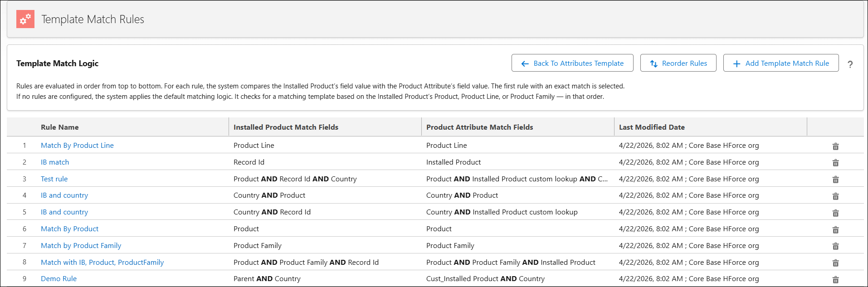Viewport: 868px width, 287px height.
Task: Click the Last Modified Date column header
Action: click(x=652, y=127)
